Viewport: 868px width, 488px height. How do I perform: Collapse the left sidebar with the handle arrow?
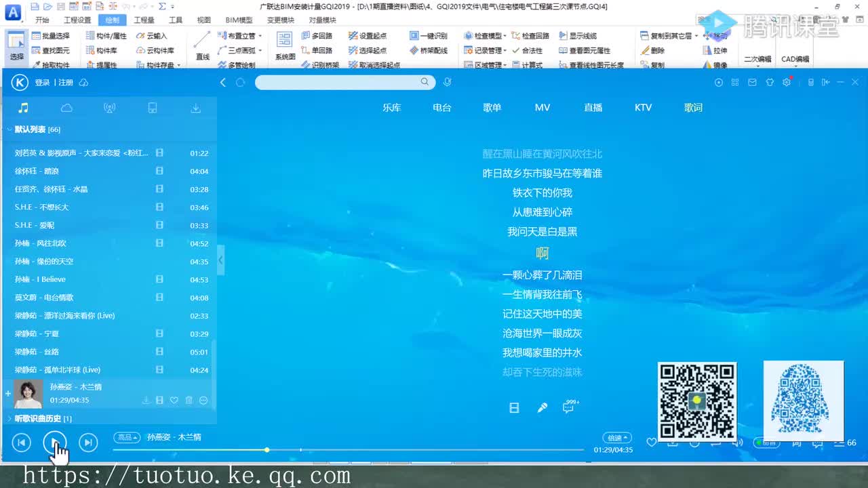click(x=220, y=260)
